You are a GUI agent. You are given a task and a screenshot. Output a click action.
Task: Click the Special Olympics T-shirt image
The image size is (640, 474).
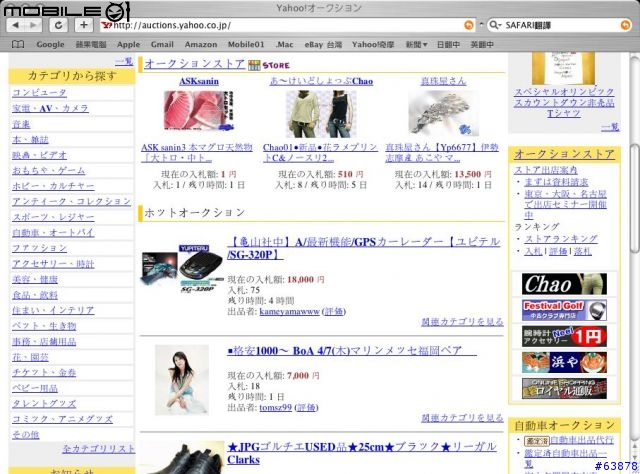[x=563, y=68]
